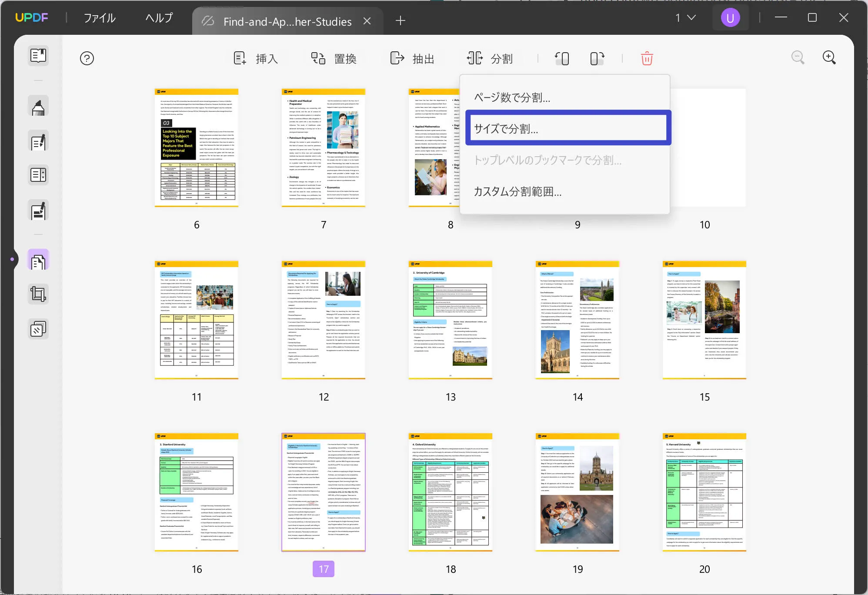This screenshot has height=595, width=868.
Task: Choose ページ数で分割 menu option
Action: [x=564, y=97]
